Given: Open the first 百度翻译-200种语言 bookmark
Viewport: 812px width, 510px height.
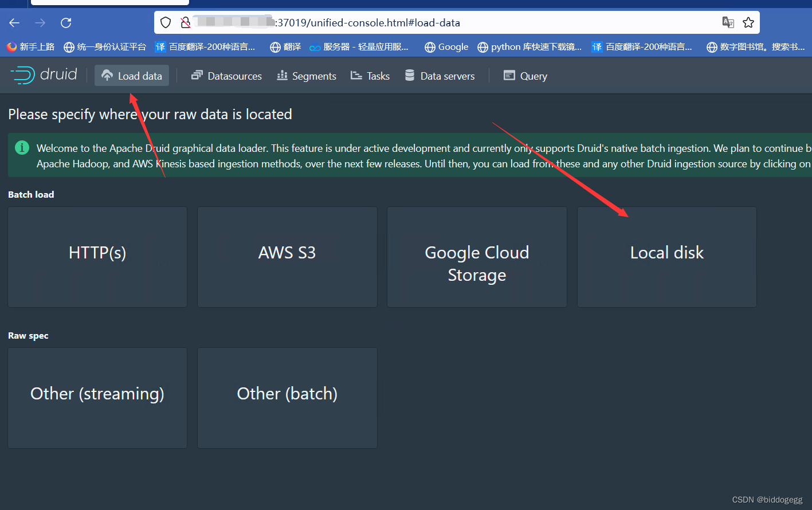Looking at the screenshot, I should coord(205,47).
